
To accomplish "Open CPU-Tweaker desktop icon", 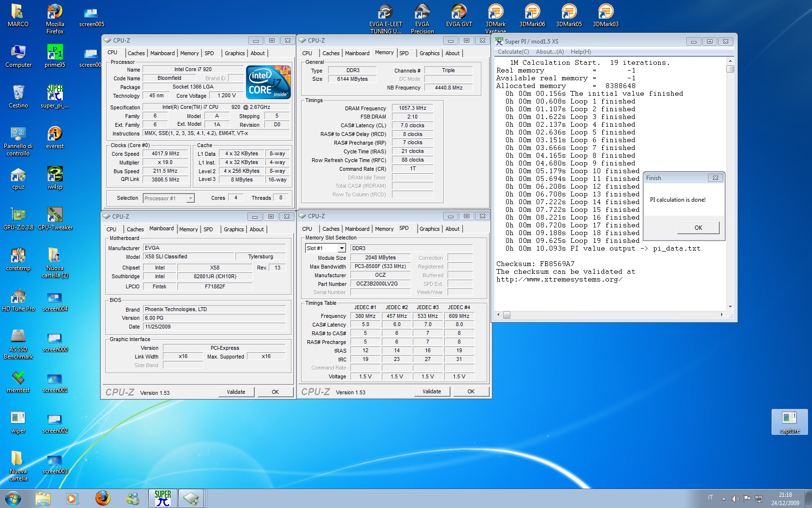I will pyautogui.click(x=55, y=218).
